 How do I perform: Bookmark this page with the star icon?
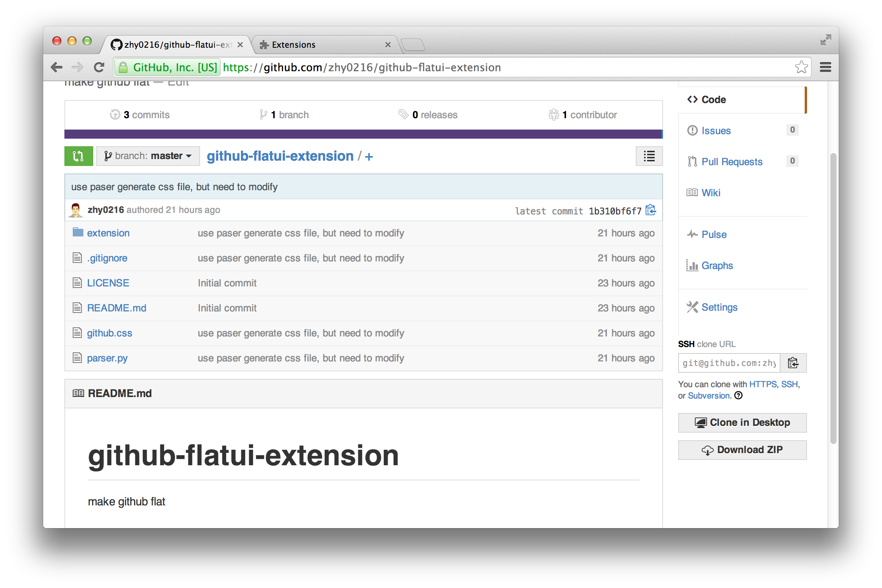coord(801,67)
